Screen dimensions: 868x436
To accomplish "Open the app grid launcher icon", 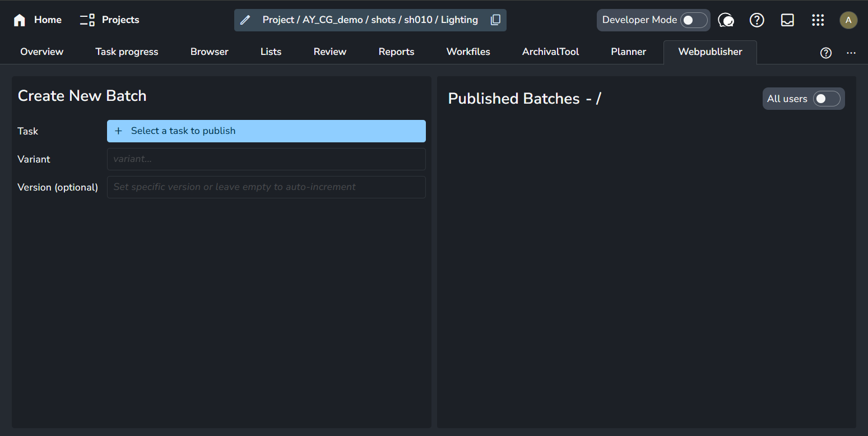I will click(x=818, y=20).
